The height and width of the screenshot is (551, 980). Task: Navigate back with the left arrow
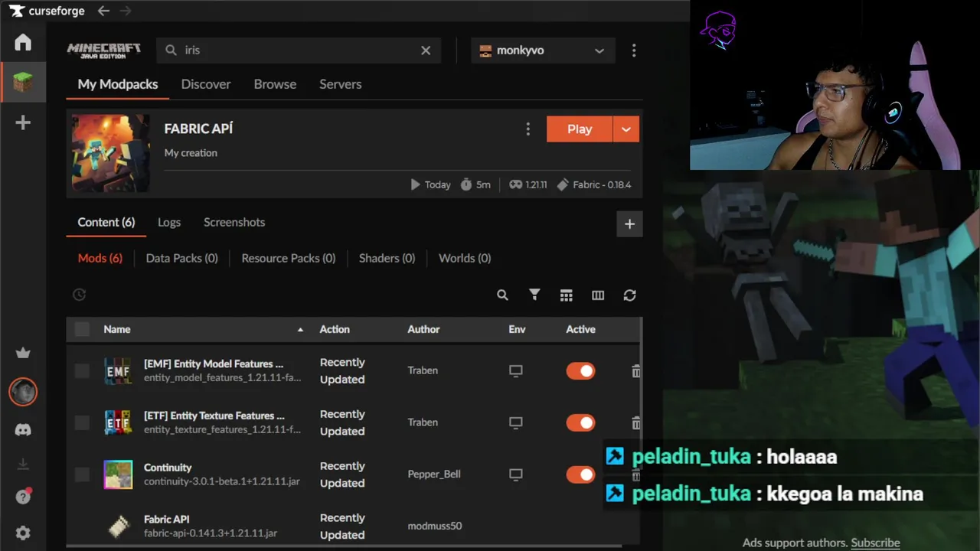point(103,11)
